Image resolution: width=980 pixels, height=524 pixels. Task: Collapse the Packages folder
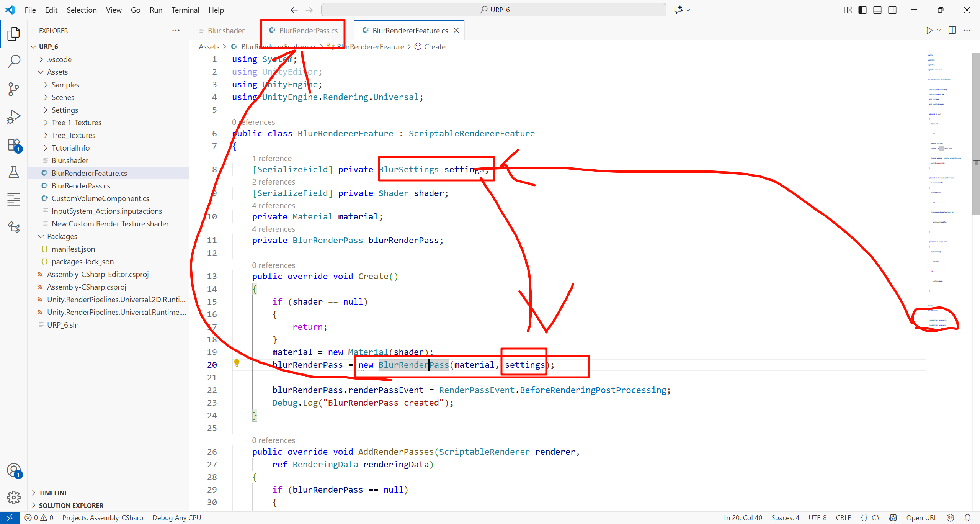[41, 236]
